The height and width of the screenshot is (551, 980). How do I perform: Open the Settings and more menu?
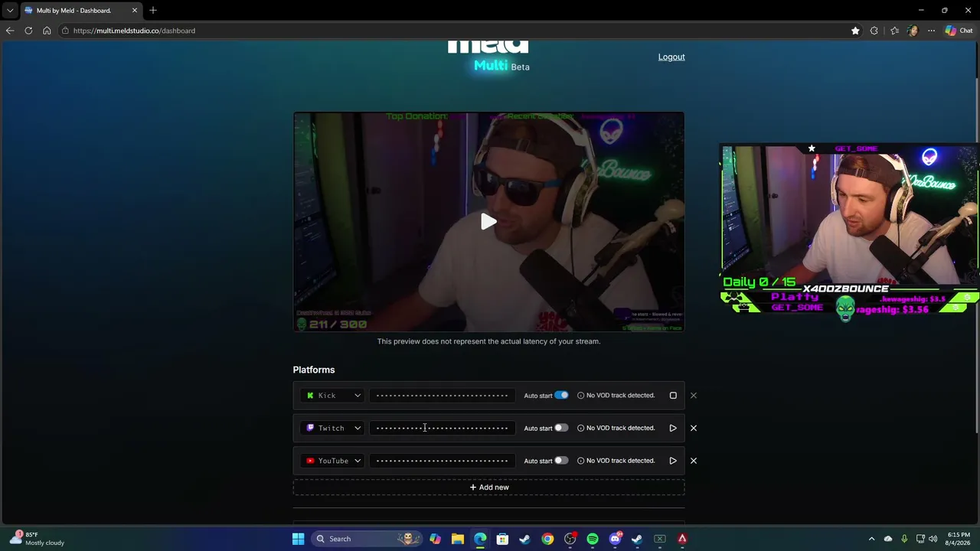(931, 31)
